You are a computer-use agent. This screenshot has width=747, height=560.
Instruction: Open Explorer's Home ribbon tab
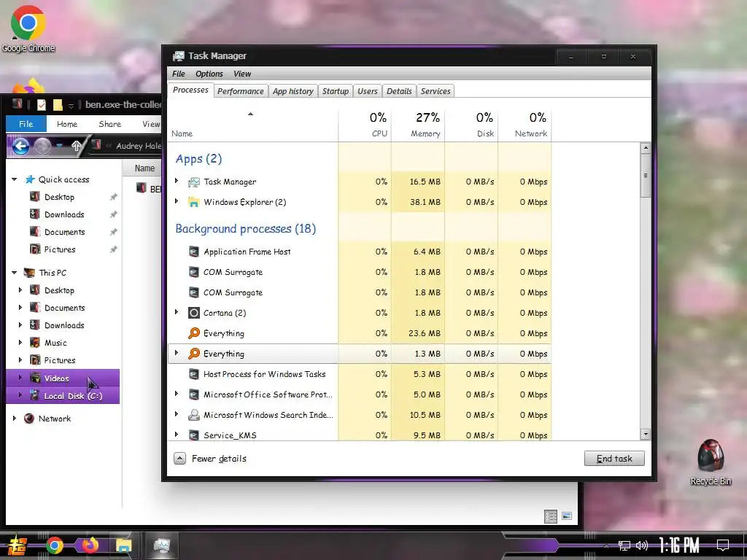[67, 124]
